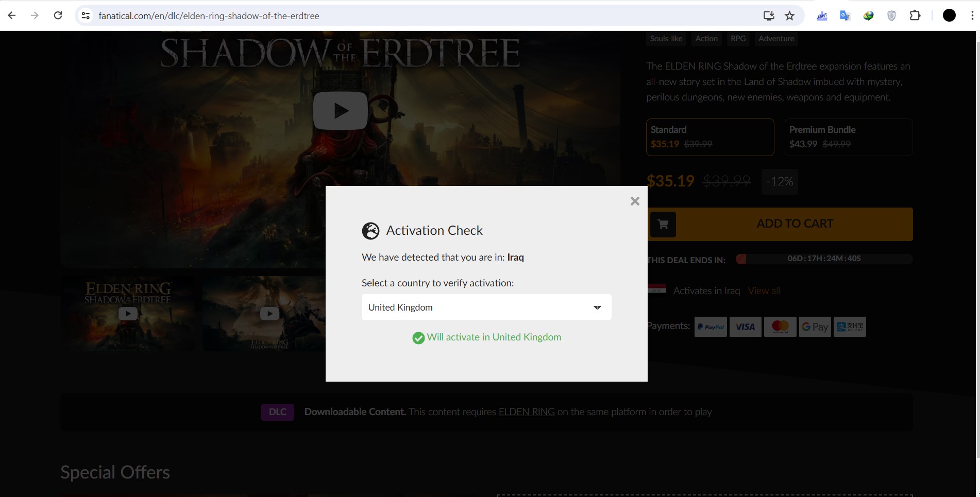
Task: Play the main Shadow of the Erdtree trailer
Action: point(340,111)
